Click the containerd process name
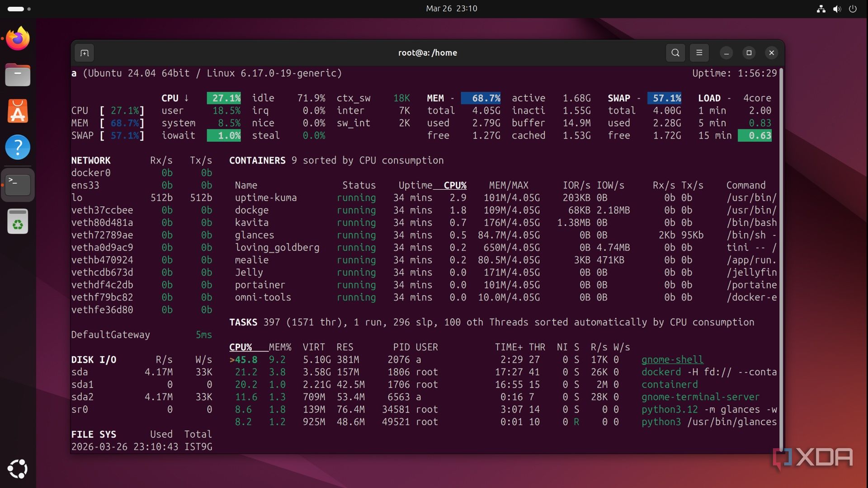Image resolution: width=868 pixels, height=488 pixels. (670, 385)
